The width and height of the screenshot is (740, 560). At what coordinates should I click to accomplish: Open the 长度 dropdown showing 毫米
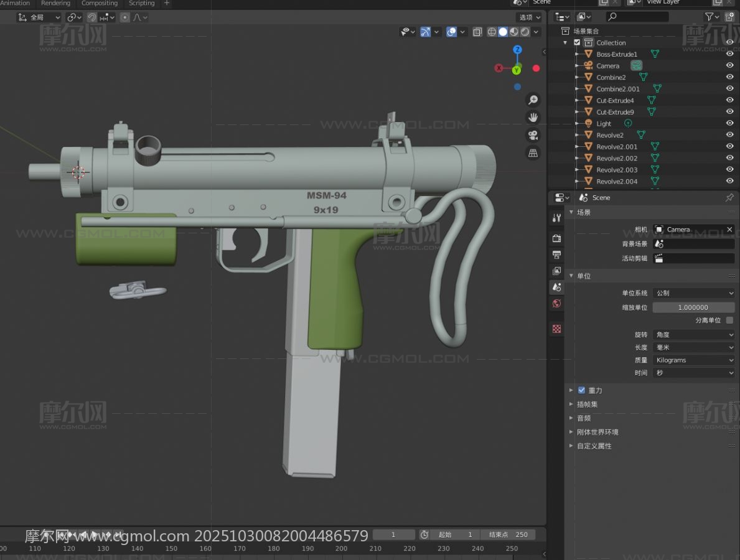click(x=694, y=347)
